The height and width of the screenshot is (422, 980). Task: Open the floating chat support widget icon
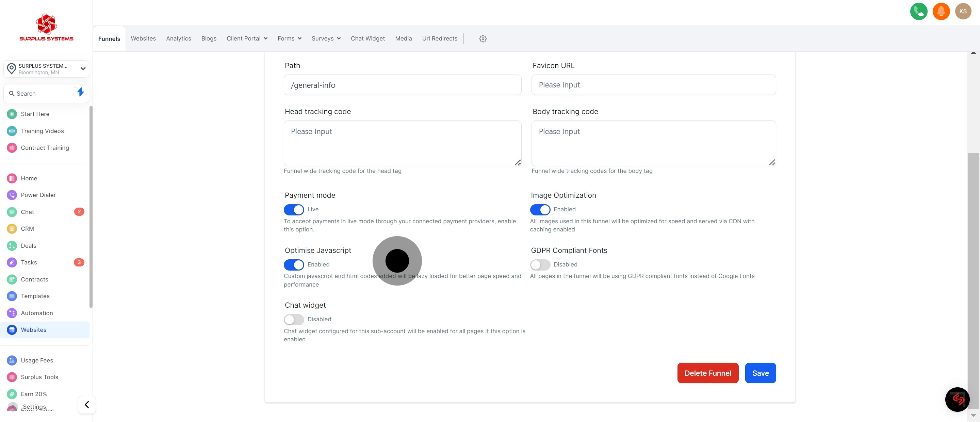pos(957,399)
